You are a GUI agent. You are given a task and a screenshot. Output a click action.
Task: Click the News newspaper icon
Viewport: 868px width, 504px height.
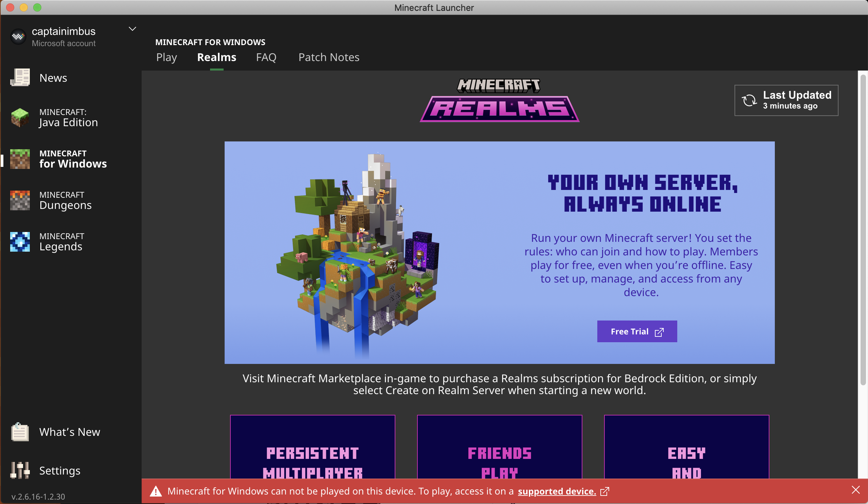coord(20,78)
